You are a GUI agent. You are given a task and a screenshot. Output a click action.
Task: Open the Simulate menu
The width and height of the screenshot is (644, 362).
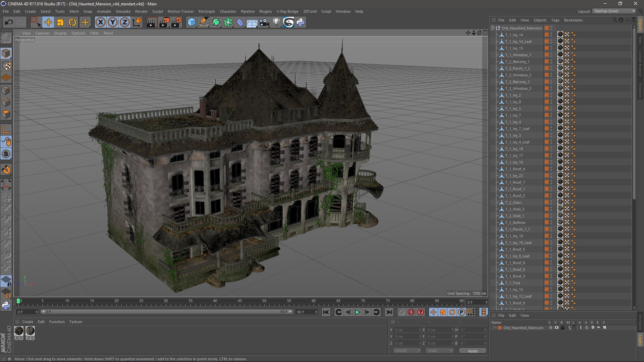click(123, 11)
